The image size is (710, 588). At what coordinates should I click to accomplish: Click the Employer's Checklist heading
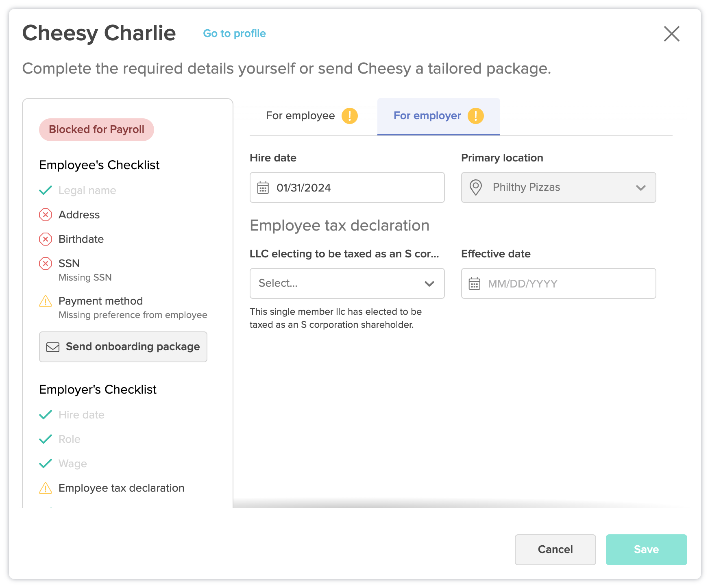pyautogui.click(x=98, y=390)
